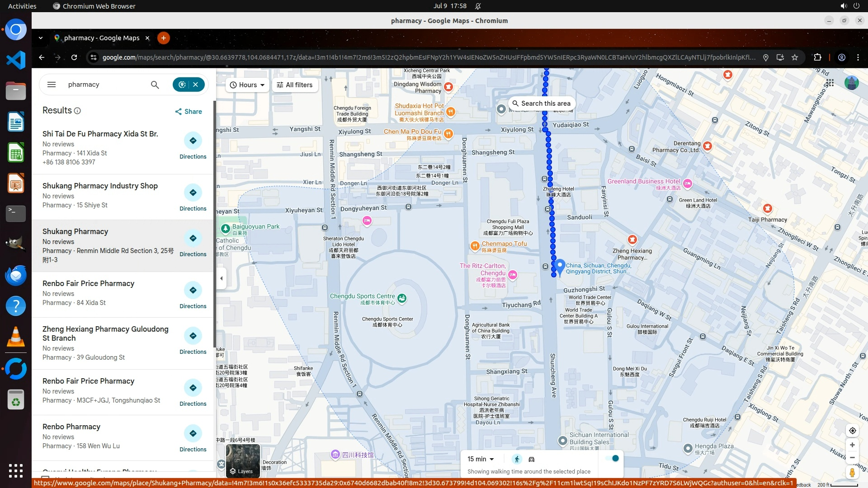Open the Google apps grid icon

pyautogui.click(x=830, y=83)
